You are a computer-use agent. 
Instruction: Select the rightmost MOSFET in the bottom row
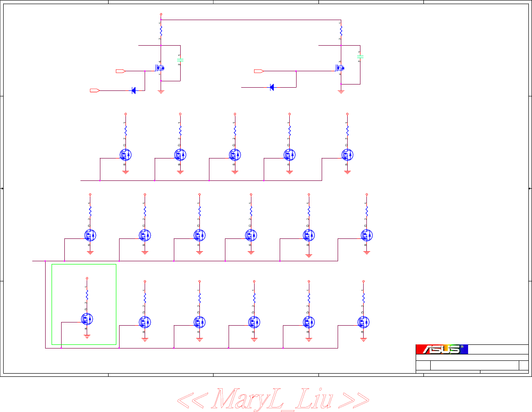(364, 322)
